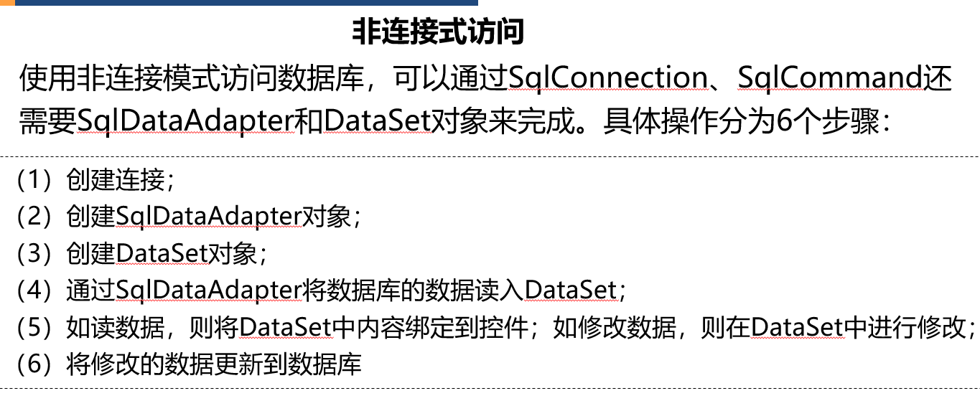Click 如修改数据 in step (5)
Screen dimensions: 980x406
click(614, 327)
